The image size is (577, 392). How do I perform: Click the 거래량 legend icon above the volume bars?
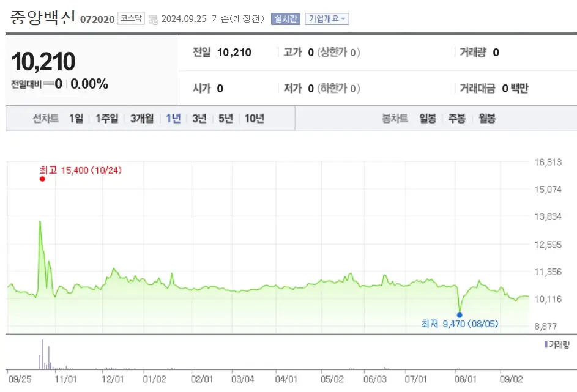(547, 342)
